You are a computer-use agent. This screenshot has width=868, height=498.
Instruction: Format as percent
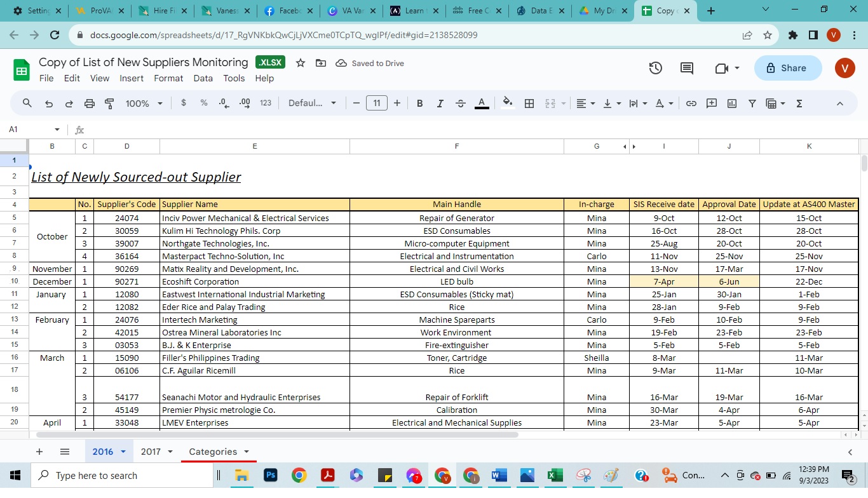click(204, 103)
